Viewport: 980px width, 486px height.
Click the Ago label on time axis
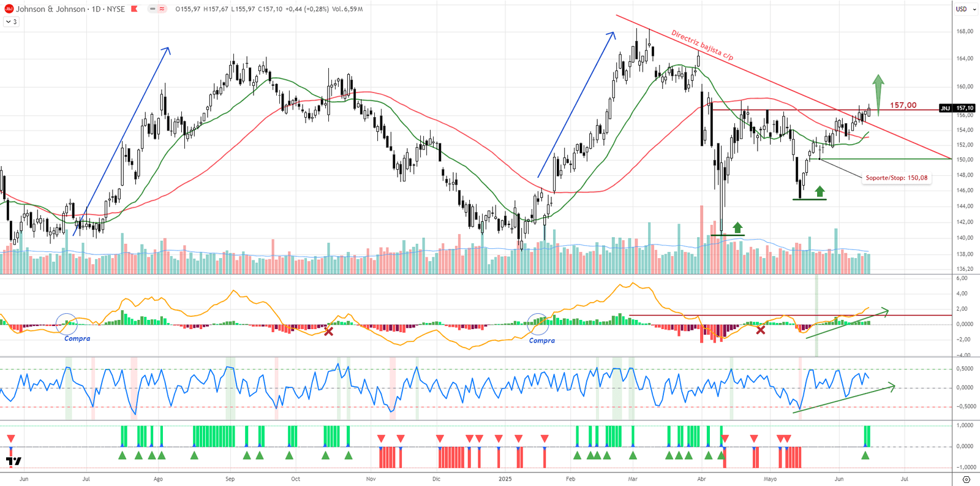(x=158, y=479)
